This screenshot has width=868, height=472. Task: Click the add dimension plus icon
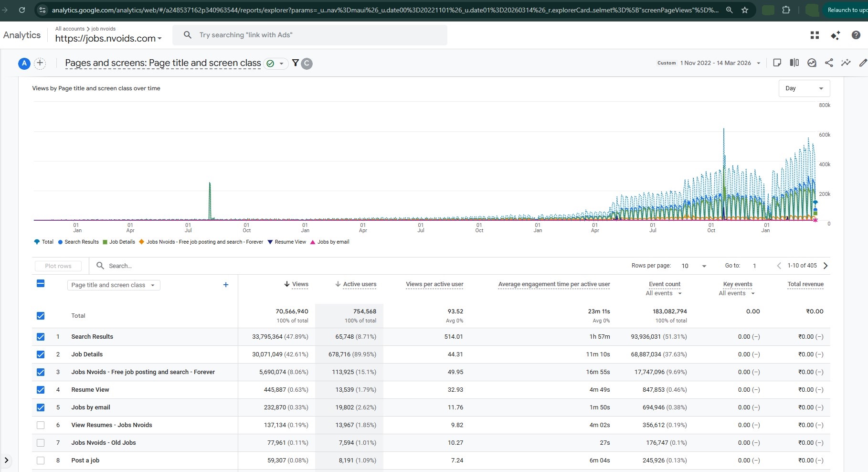point(226,285)
